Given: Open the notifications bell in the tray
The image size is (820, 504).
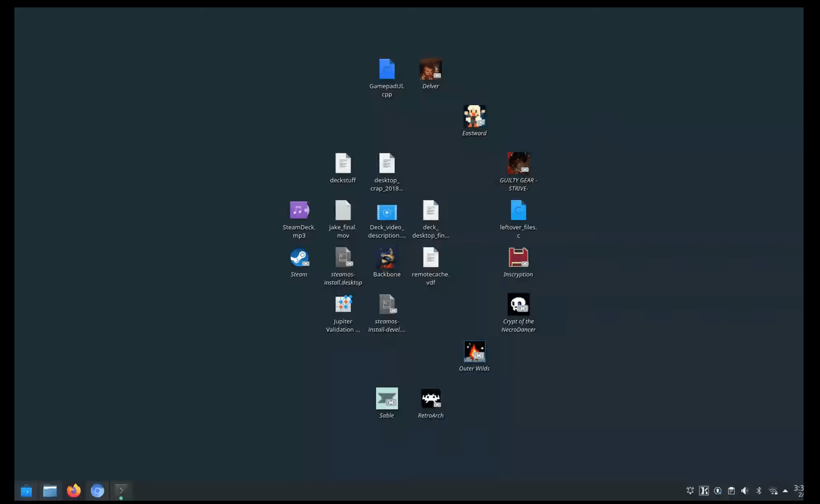Looking at the screenshot, I should [x=690, y=490].
